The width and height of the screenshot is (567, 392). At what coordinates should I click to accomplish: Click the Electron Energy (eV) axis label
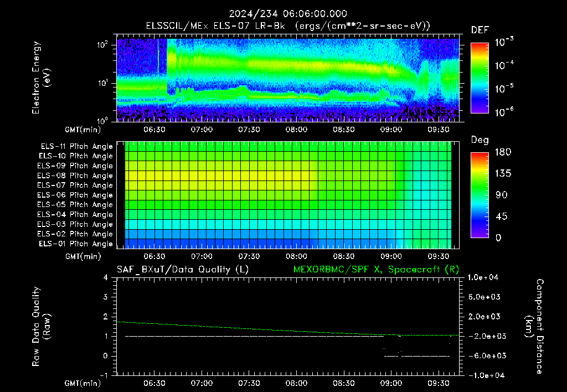coord(41,78)
